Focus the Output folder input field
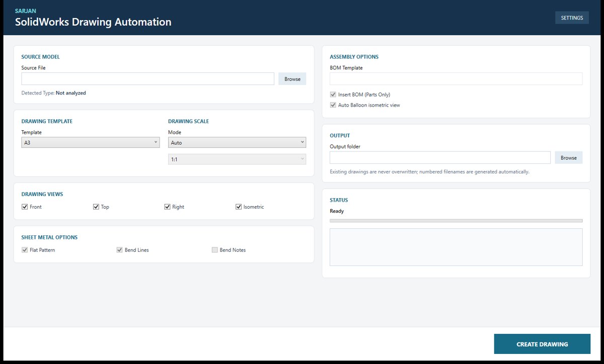The width and height of the screenshot is (604, 364). click(x=440, y=157)
